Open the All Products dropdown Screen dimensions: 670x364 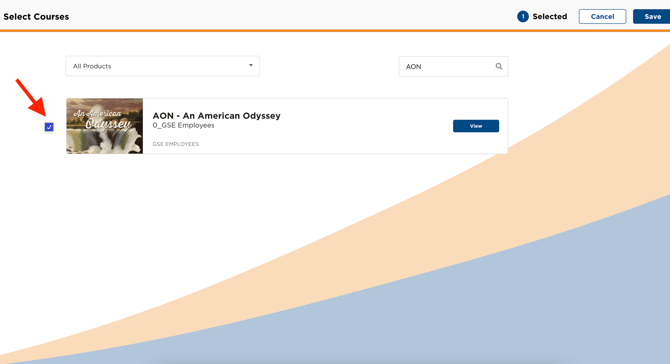coord(162,66)
